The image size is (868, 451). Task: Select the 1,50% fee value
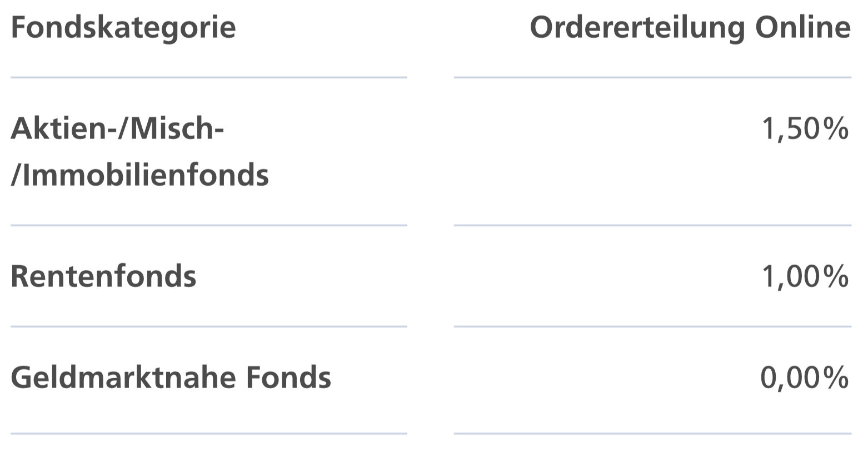[805, 130]
